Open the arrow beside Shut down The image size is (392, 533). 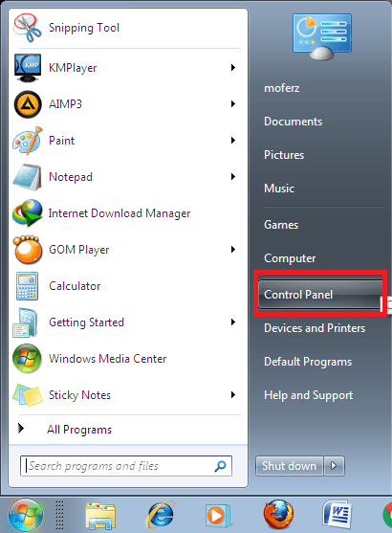coord(334,466)
